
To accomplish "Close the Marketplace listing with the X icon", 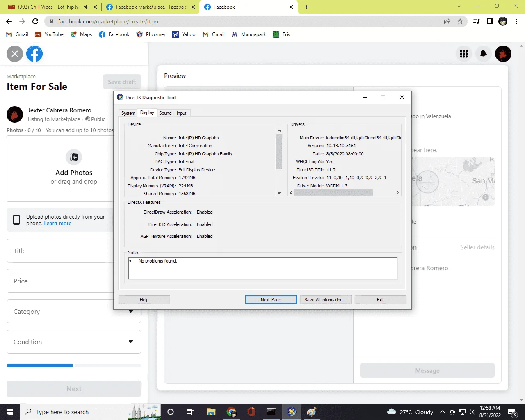I will (x=15, y=54).
